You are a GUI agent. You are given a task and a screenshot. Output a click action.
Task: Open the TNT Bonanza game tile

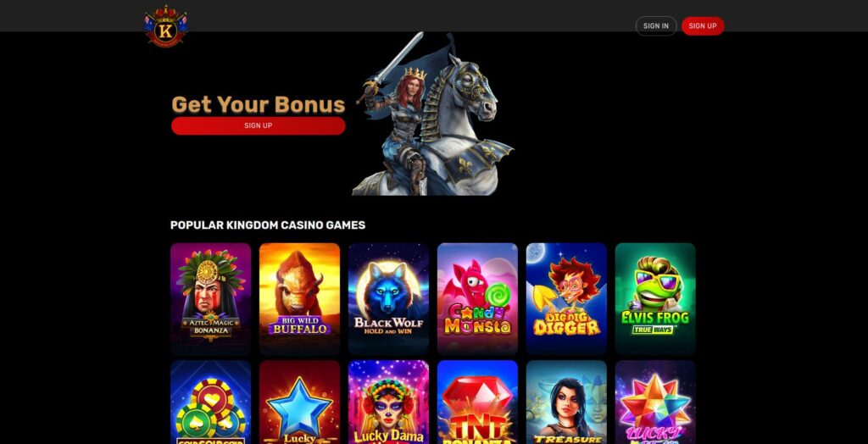coord(477,402)
